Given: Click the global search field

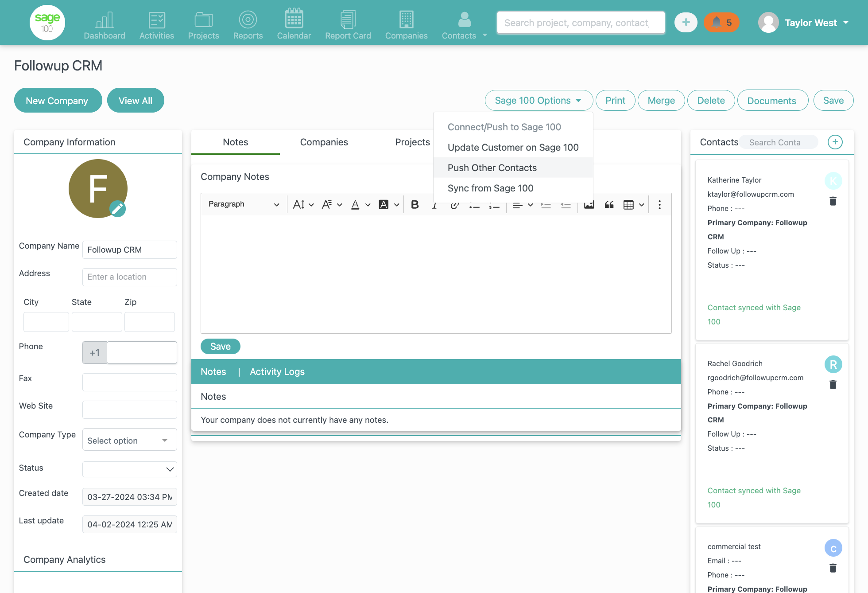Looking at the screenshot, I should [x=581, y=23].
